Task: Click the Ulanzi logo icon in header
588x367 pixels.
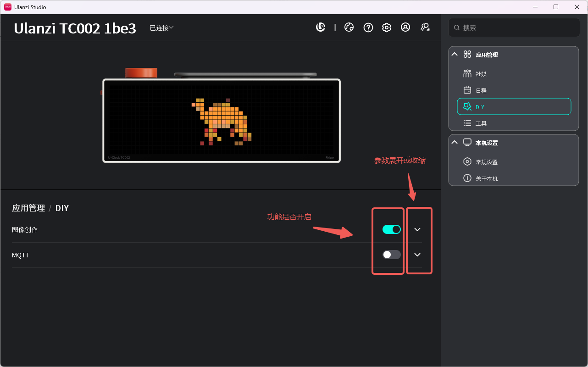Action: tap(321, 28)
